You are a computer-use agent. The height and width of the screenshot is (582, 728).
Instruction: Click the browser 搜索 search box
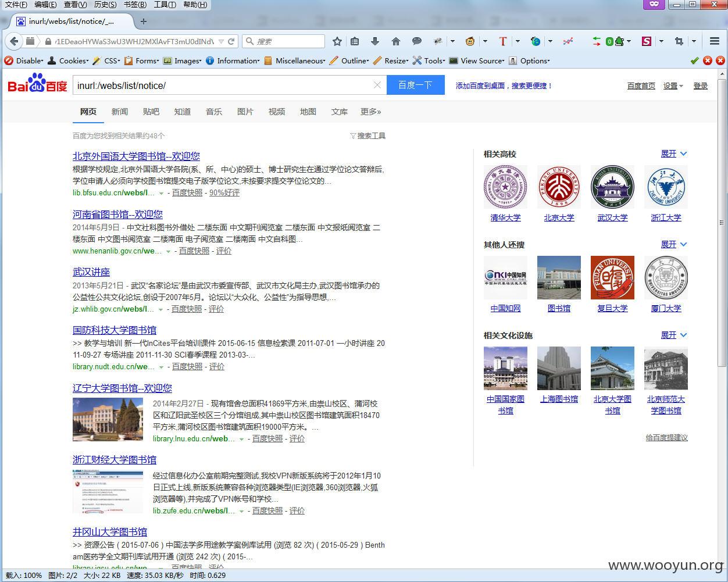tap(284, 41)
